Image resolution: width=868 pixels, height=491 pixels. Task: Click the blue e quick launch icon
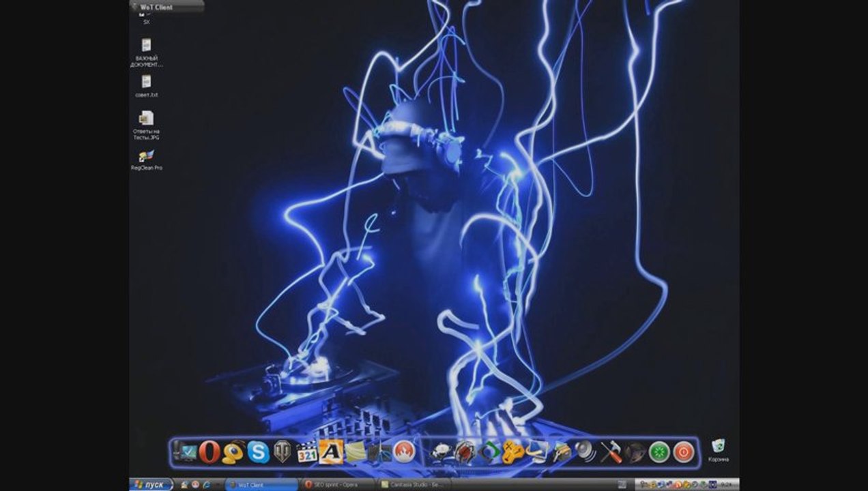[x=206, y=485]
